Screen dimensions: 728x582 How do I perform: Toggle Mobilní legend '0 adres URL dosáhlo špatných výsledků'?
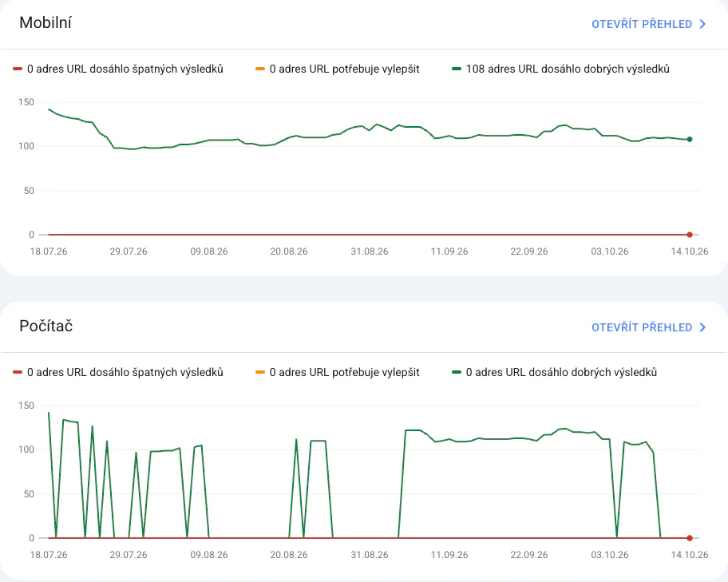coord(118,69)
